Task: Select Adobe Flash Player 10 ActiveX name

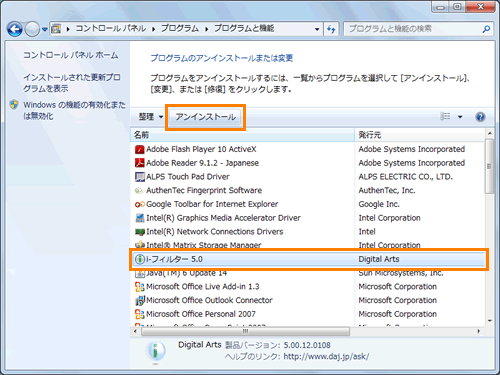Action: click(x=201, y=149)
